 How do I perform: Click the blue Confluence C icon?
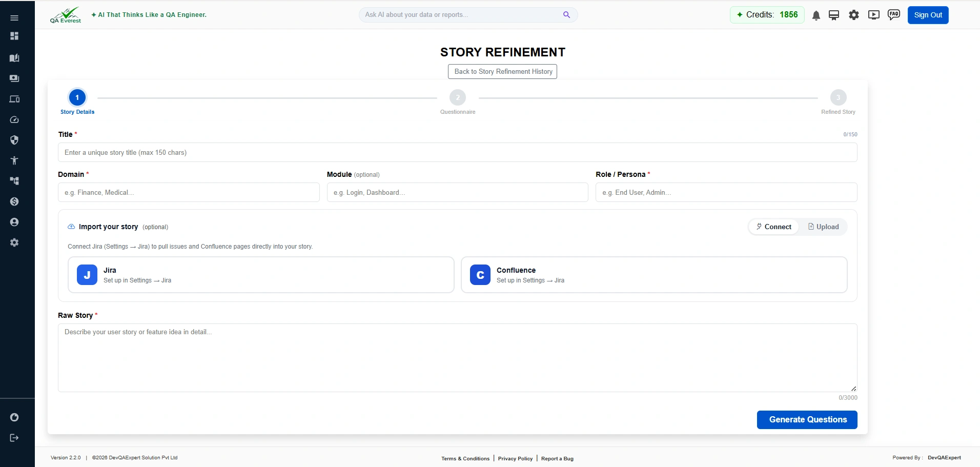[480, 275]
